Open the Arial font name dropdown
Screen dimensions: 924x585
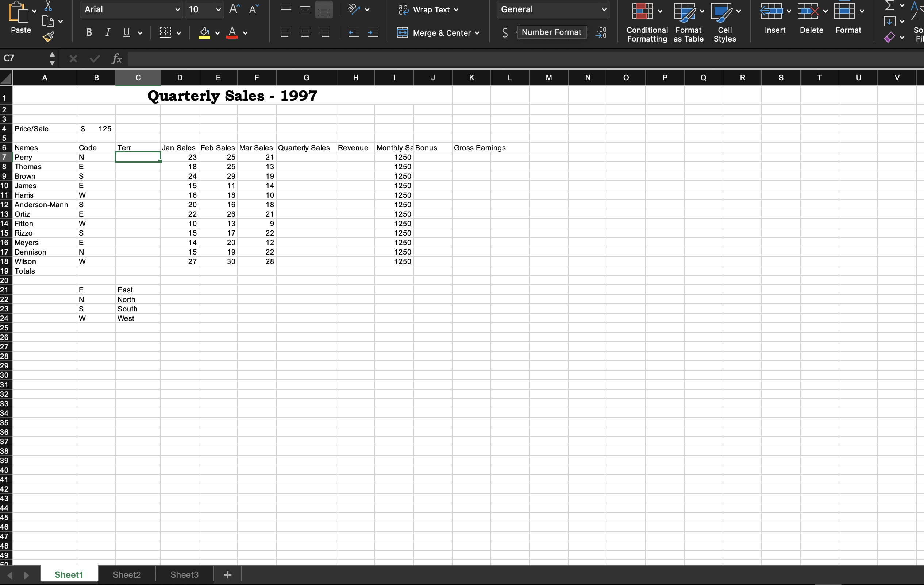pos(177,9)
